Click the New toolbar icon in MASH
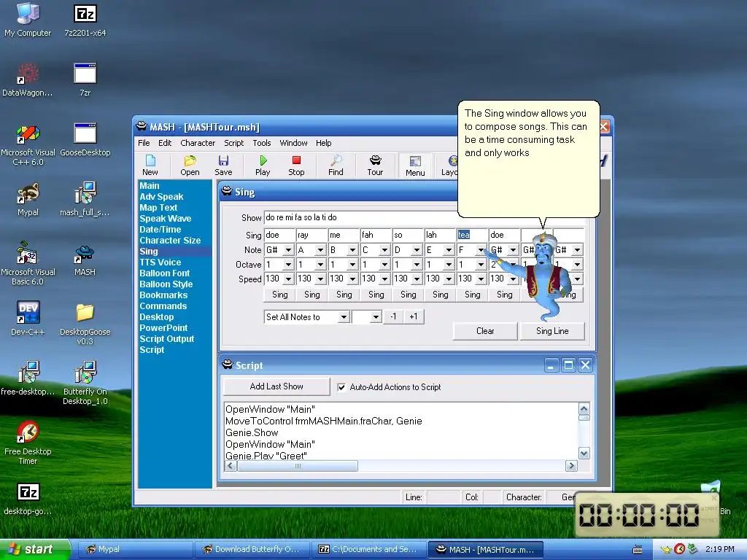 tap(150, 166)
